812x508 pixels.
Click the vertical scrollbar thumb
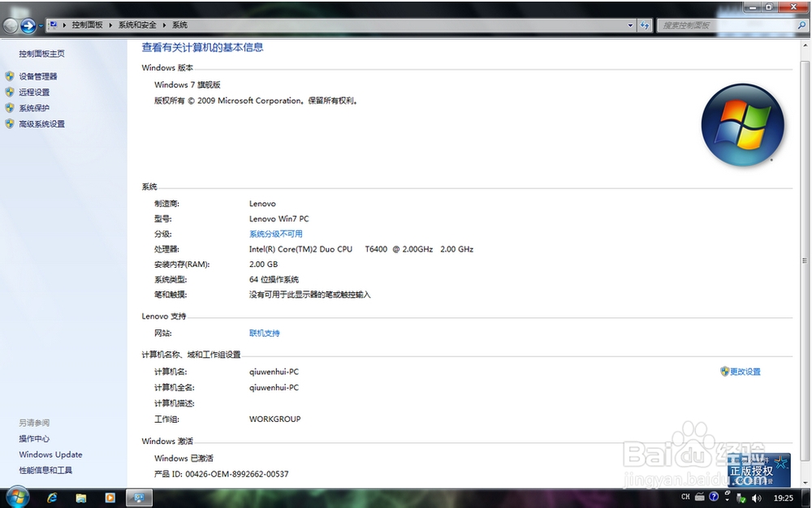click(805, 260)
